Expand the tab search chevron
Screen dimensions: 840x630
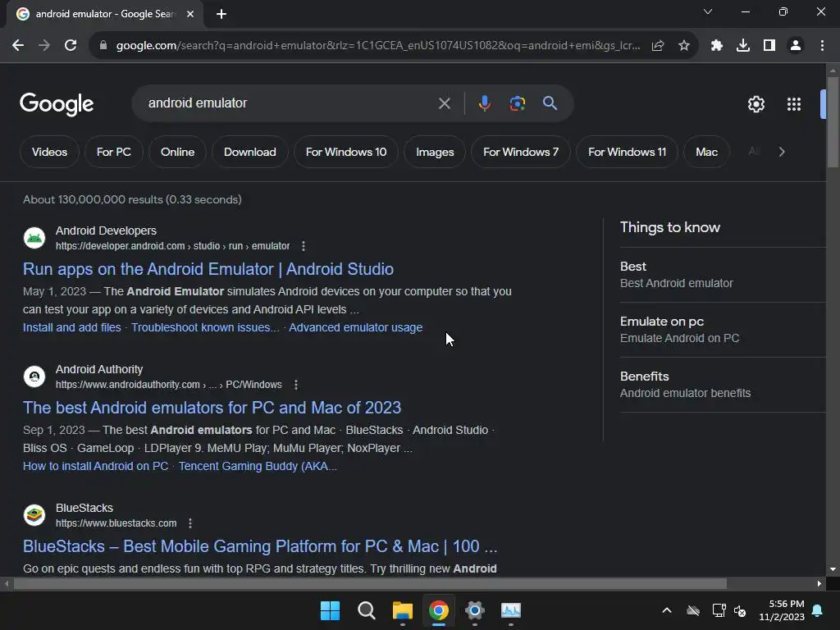[x=708, y=11]
